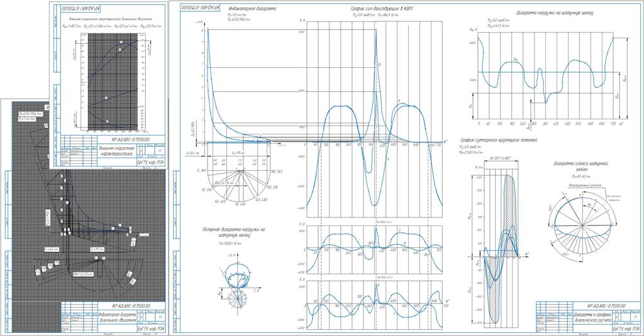Select the crankpin load curve plot at top right
The height and width of the screenshot is (336, 644).
545,75
